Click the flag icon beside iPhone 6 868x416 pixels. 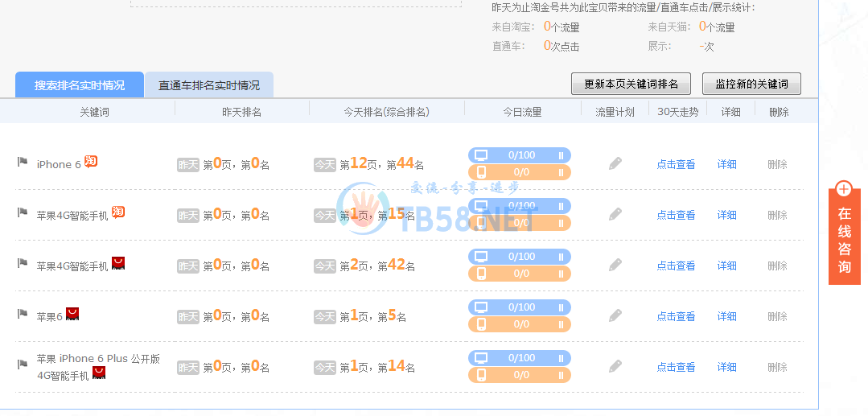(23, 162)
